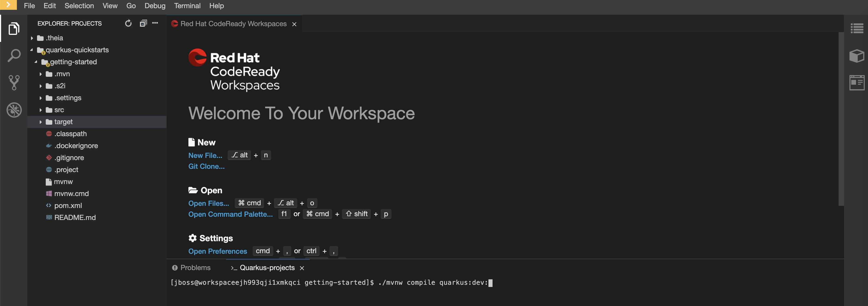The height and width of the screenshot is (306, 868).
Task: Click the Git Clone... link
Action: (206, 167)
